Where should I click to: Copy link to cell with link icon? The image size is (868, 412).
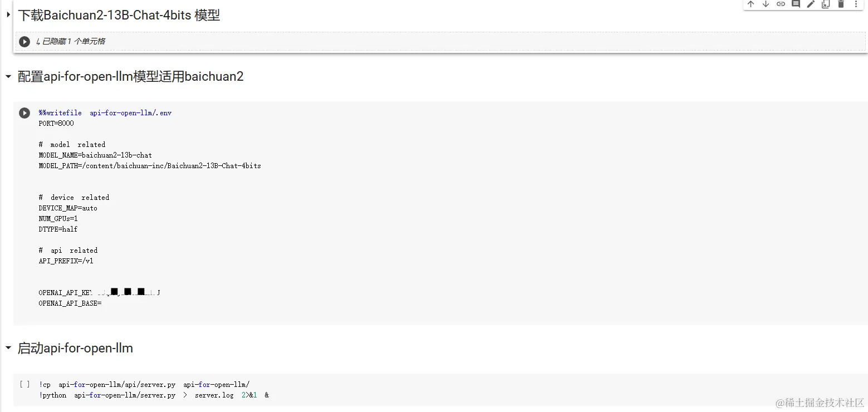pyautogui.click(x=781, y=4)
